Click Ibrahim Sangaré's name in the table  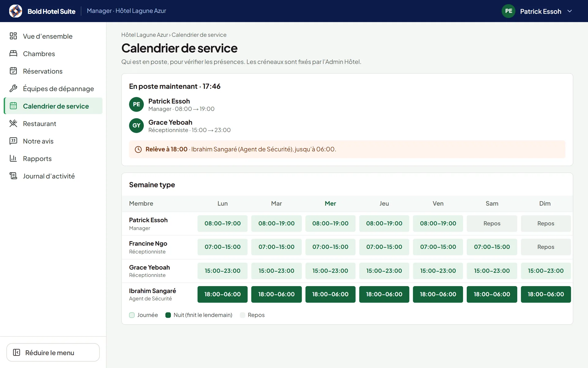[153, 291]
